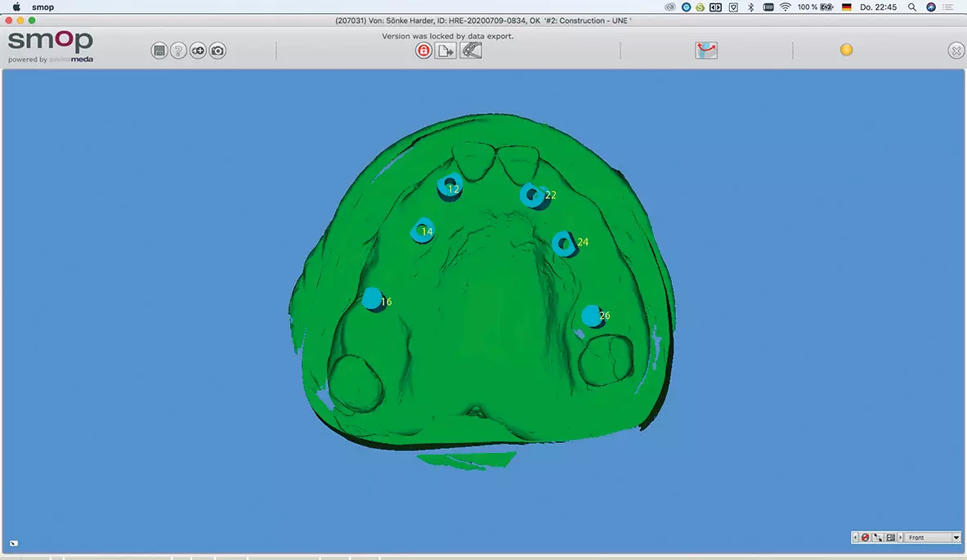Image resolution: width=967 pixels, height=560 pixels.
Task: Click the yellow status indicator dot
Action: 846,50
